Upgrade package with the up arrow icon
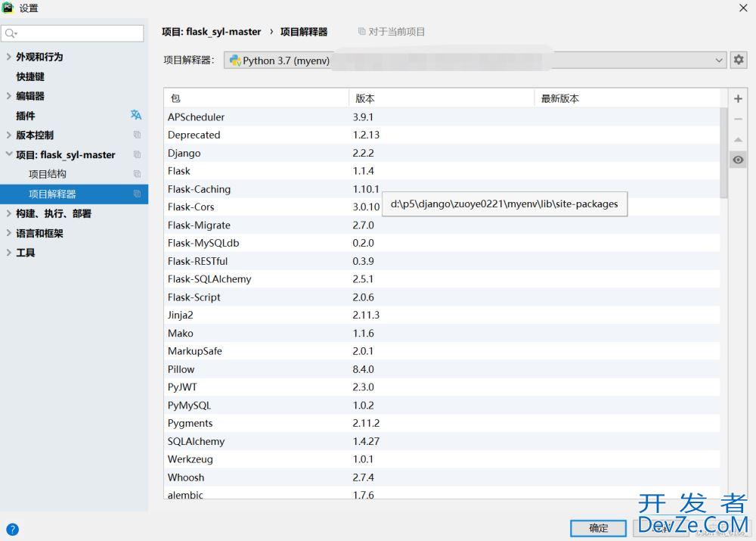 tap(738, 139)
